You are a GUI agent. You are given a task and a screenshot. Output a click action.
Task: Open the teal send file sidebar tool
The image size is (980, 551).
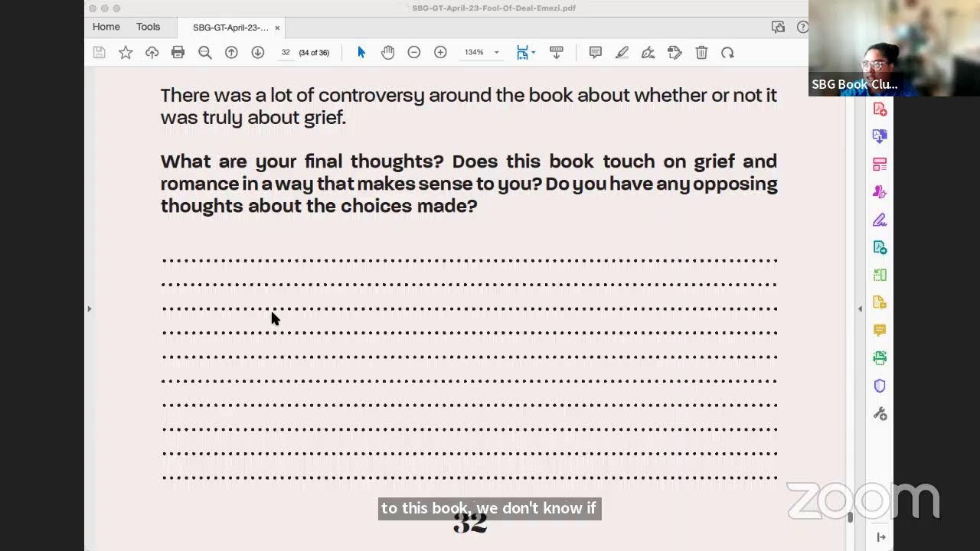tap(880, 247)
